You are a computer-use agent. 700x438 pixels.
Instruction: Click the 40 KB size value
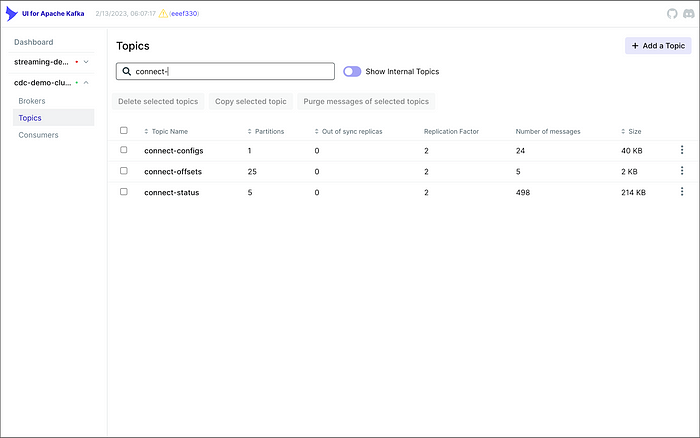click(x=632, y=151)
